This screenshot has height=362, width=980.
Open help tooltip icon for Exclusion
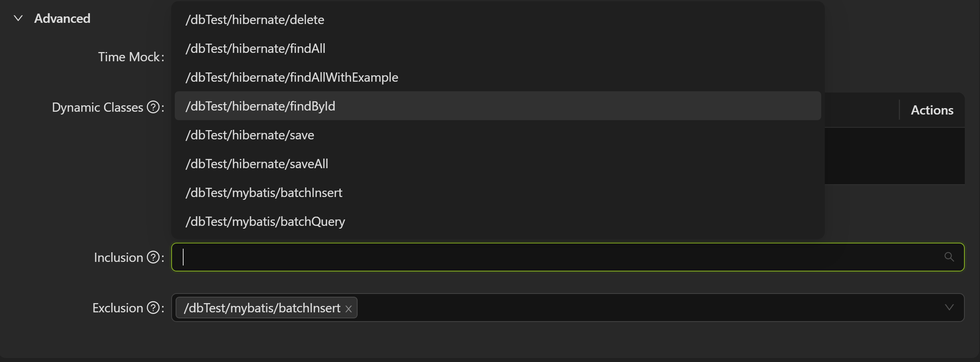click(x=153, y=308)
